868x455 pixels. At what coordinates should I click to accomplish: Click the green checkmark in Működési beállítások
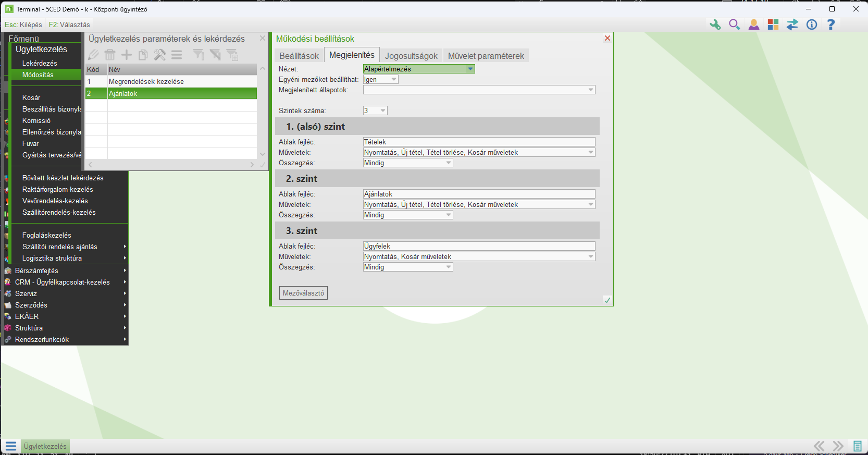click(607, 300)
